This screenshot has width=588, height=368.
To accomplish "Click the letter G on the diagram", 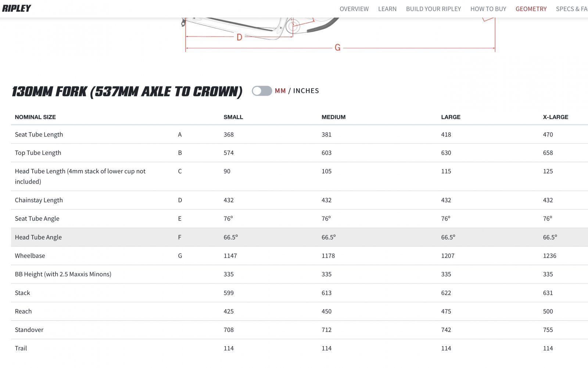I will [x=337, y=48].
